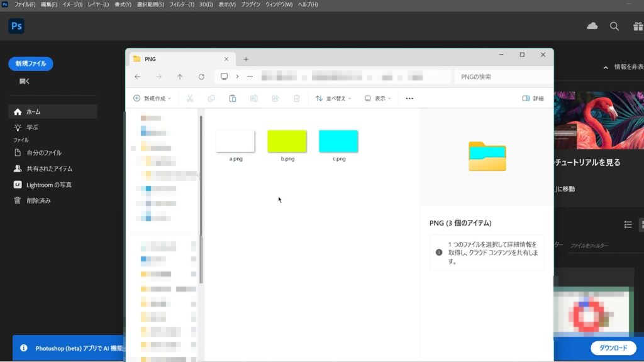
Task: Click the ダウンロード button
Action: pos(613,348)
